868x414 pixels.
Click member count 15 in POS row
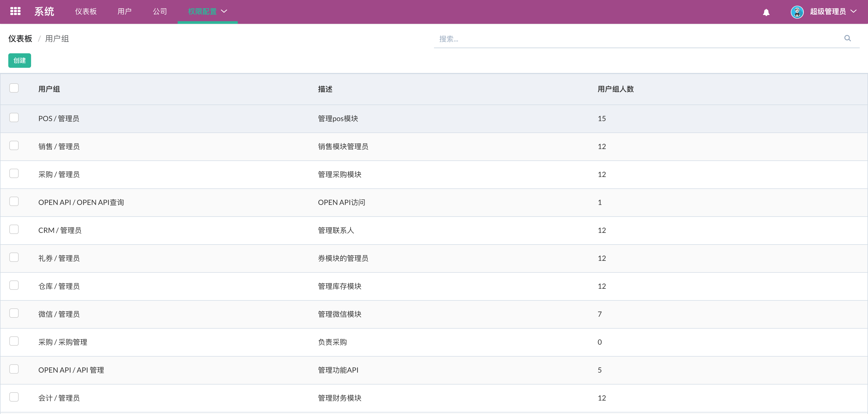pos(602,119)
